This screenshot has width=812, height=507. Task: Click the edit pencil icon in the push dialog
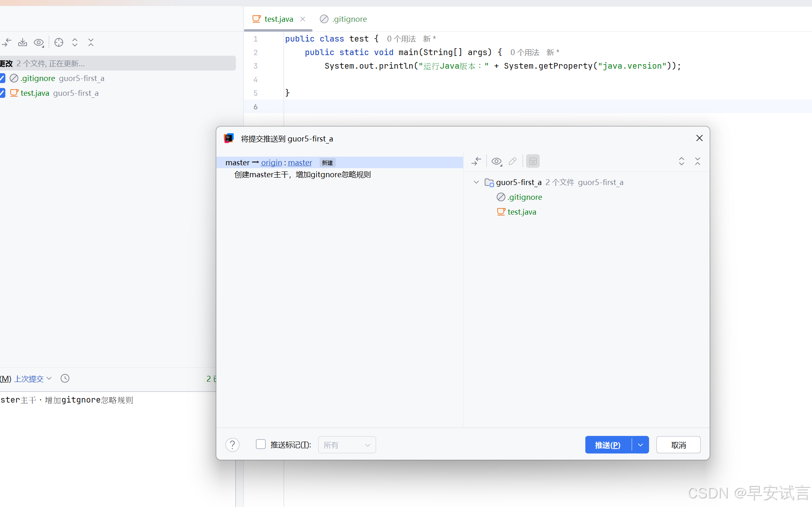tap(513, 161)
